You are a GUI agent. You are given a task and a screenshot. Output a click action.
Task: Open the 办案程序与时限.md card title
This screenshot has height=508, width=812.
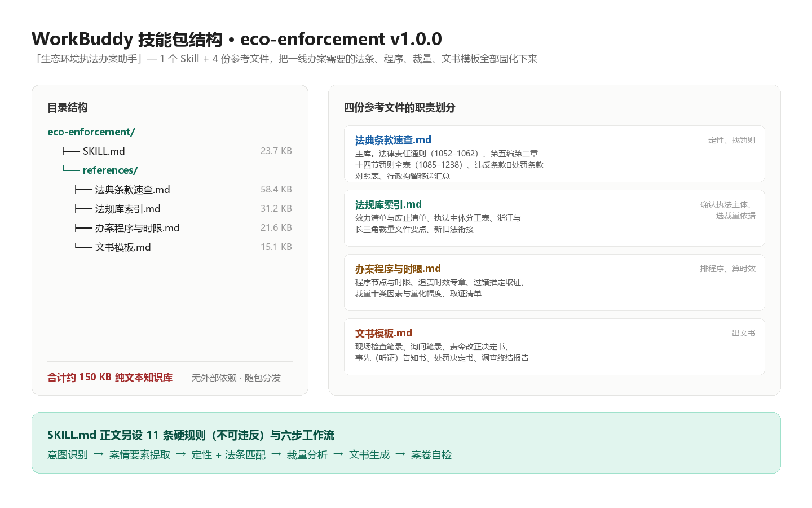[x=398, y=269]
